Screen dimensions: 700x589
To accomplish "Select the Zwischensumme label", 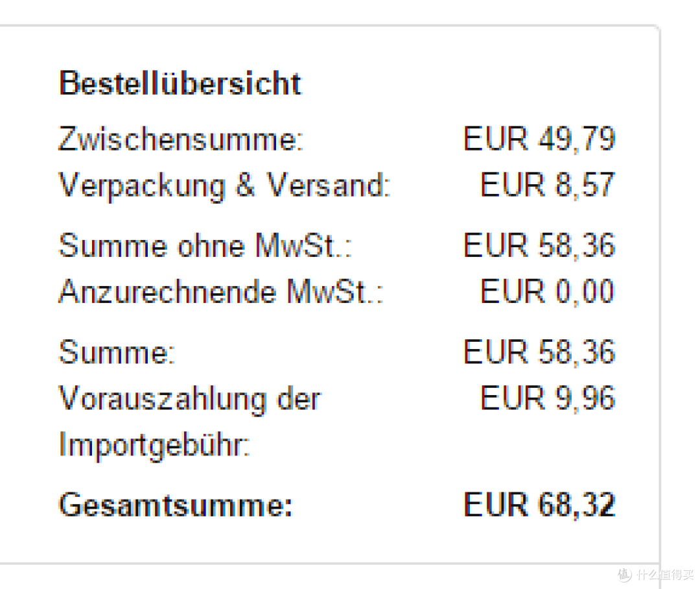I will [x=181, y=139].
